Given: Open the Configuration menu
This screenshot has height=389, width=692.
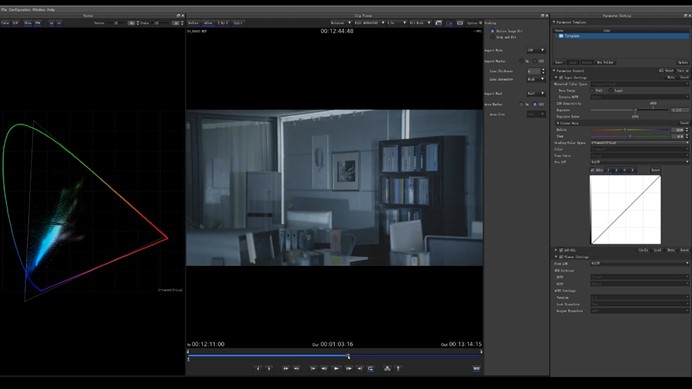Looking at the screenshot, I should point(19,9).
